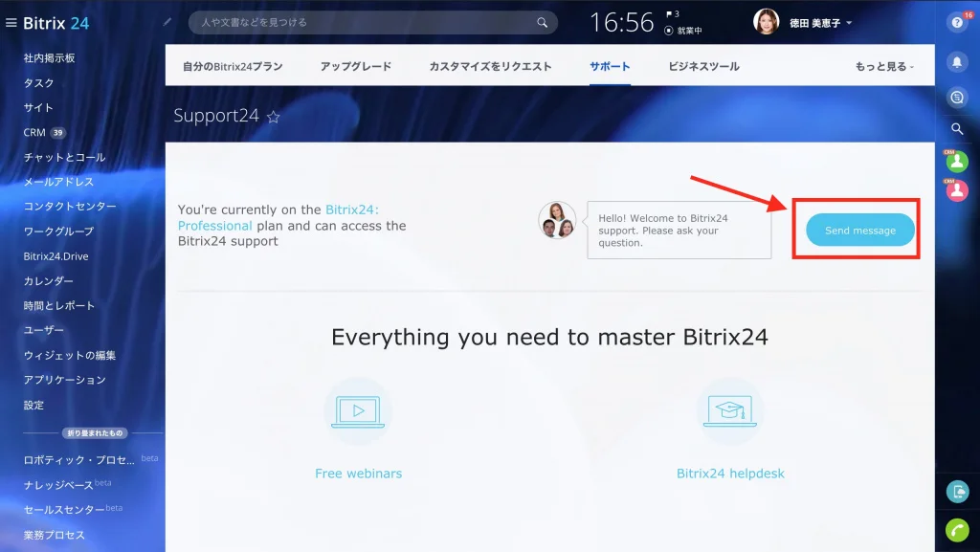Open チャットとコール in the sidebar
The height and width of the screenshot is (552, 980).
click(x=64, y=157)
